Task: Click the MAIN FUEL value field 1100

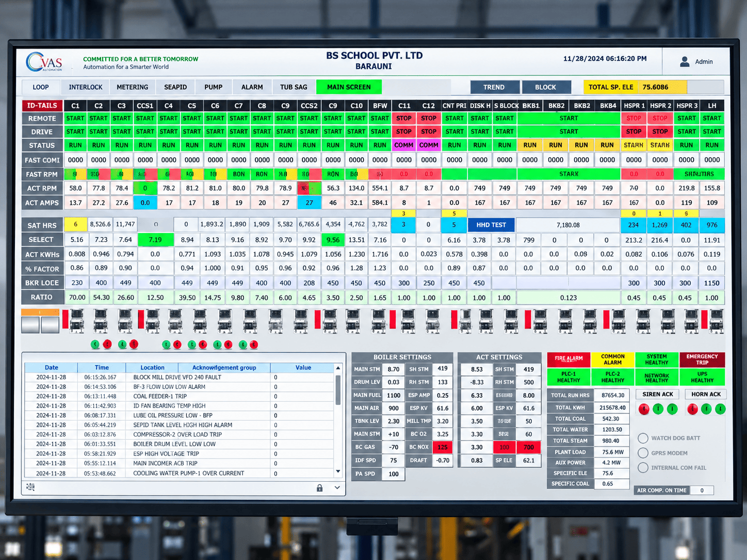Action: pos(394,395)
